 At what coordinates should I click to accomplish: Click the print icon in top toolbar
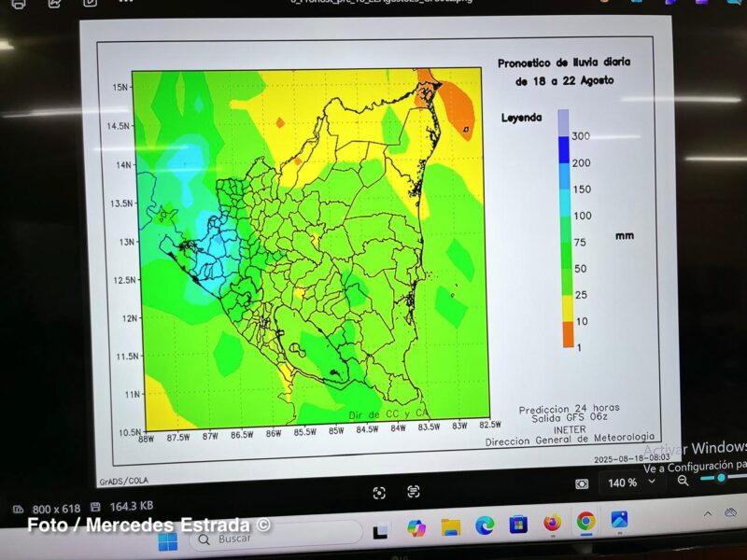[x=18, y=3]
